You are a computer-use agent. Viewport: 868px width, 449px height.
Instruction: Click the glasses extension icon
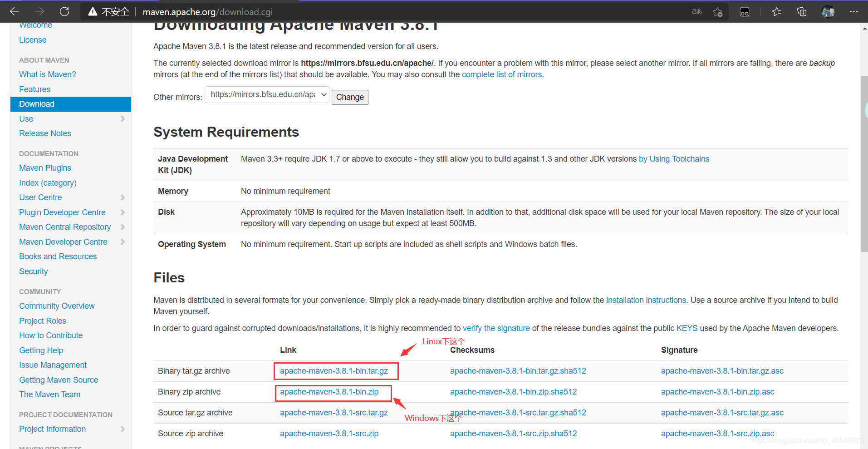[745, 12]
